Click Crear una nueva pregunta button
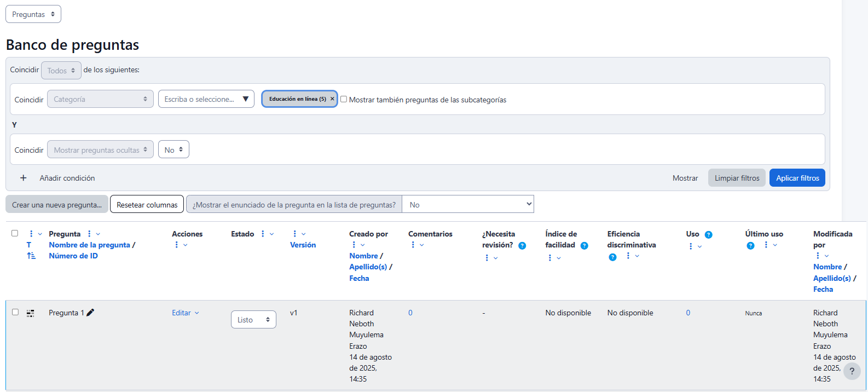The width and height of the screenshot is (868, 392). (57, 205)
